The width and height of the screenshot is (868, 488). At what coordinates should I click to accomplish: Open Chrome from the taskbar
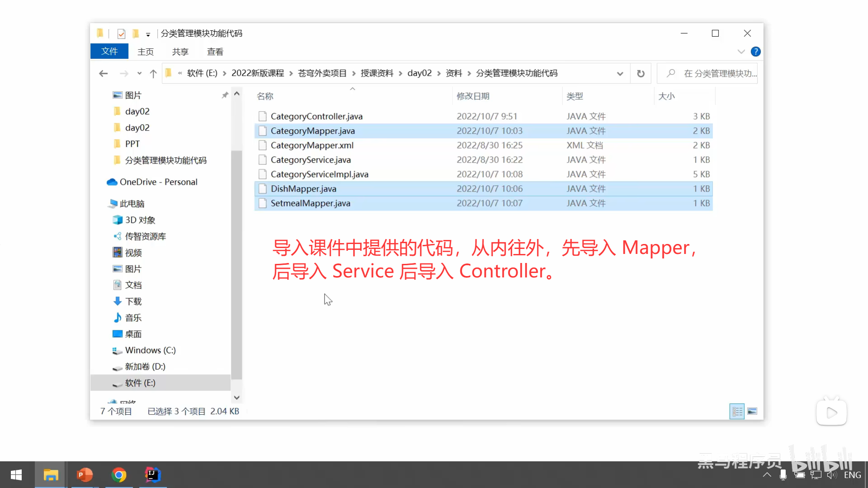coord(118,475)
